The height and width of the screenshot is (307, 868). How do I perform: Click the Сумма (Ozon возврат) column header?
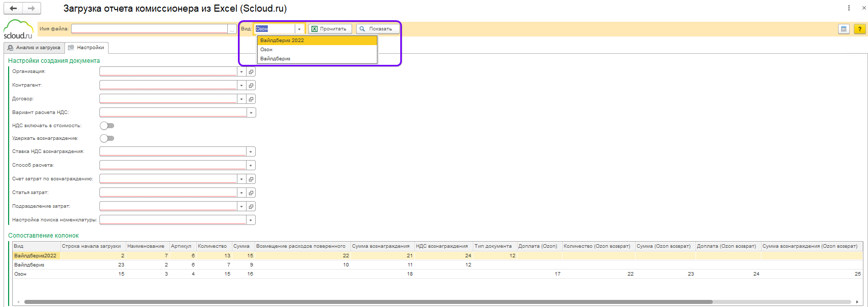(666, 246)
